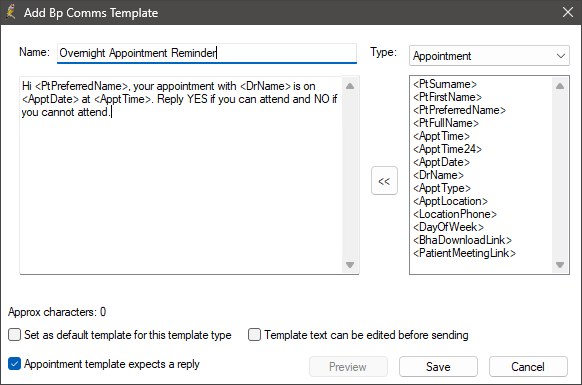Click the Bp app icon in title bar

coord(11,12)
